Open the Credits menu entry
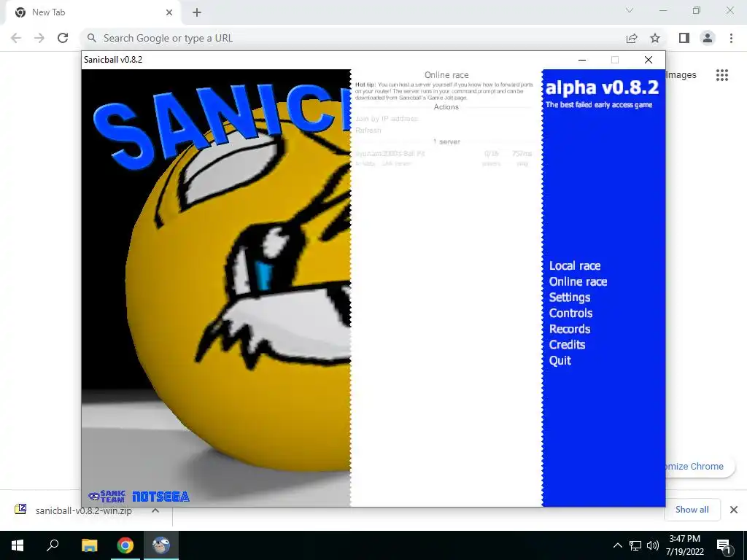Screen dimensions: 747x560 (x=567, y=345)
